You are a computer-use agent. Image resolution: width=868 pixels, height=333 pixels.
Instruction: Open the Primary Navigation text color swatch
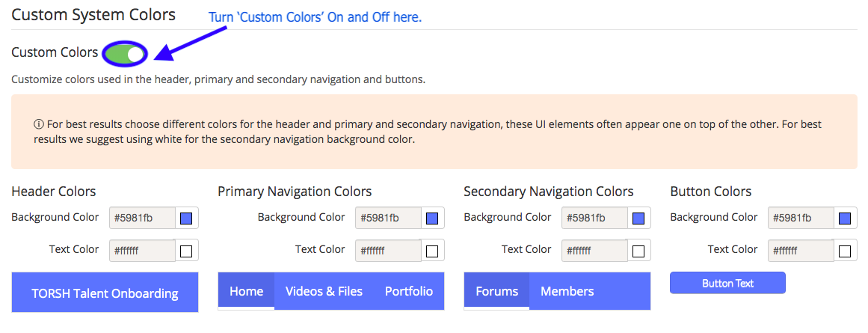[x=432, y=251]
